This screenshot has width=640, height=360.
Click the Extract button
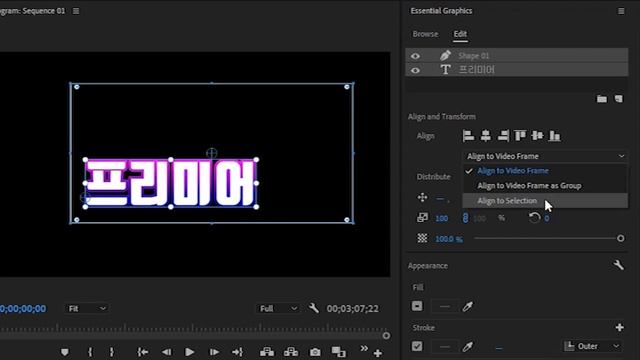click(291, 352)
